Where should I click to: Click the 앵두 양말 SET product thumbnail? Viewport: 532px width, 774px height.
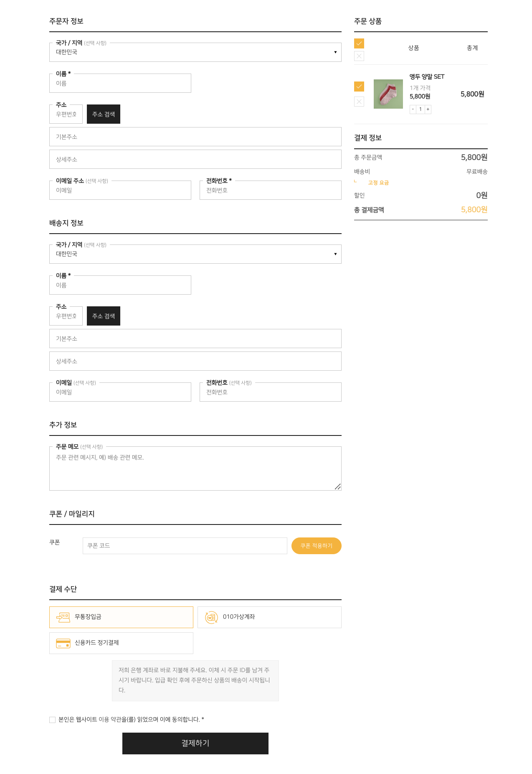point(388,94)
